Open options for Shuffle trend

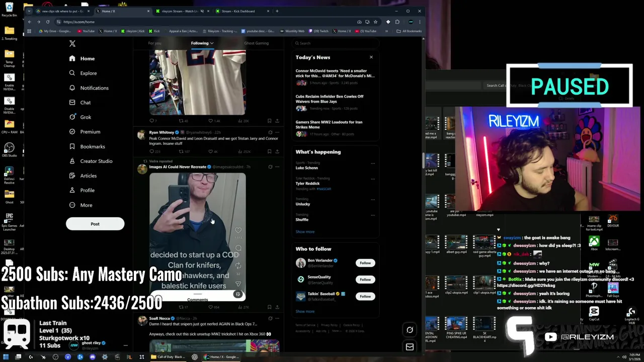[x=373, y=215]
